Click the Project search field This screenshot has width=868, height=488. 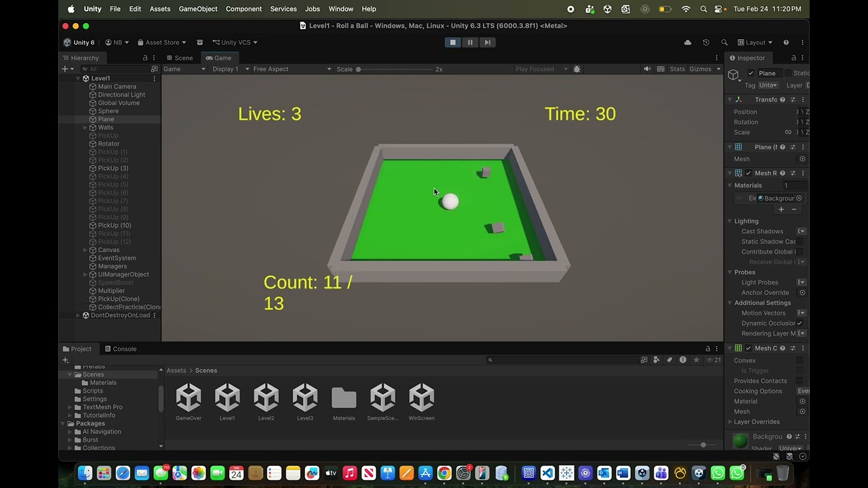tap(563, 360)
